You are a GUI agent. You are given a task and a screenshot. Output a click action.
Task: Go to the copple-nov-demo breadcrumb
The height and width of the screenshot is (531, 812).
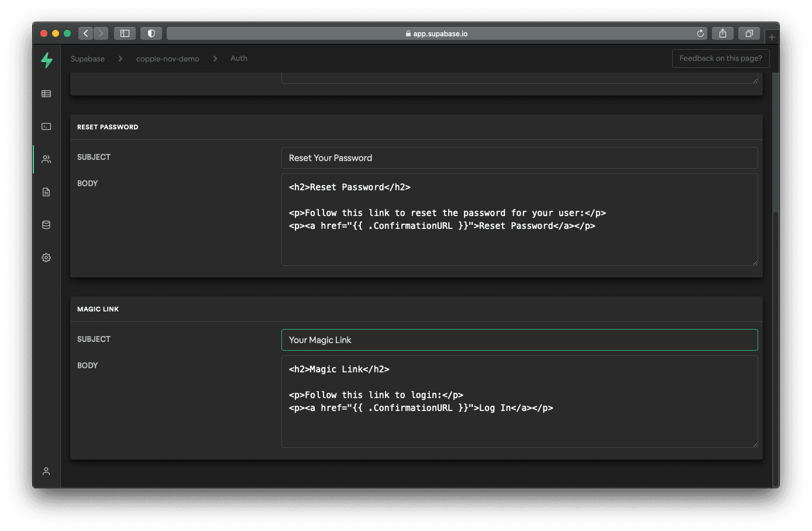pyautogui.click(x=167, y=59)
